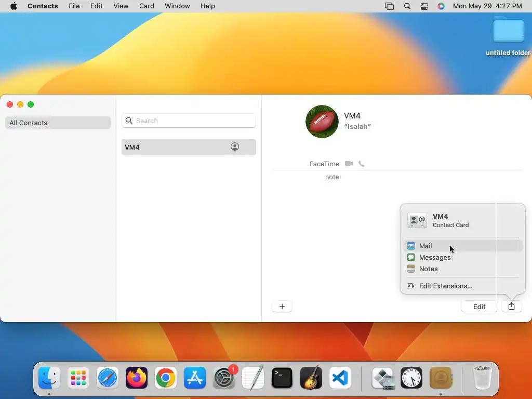532x399 pixels.
Task: Click the FaceTime video camera icon
Action: (349, 164)
